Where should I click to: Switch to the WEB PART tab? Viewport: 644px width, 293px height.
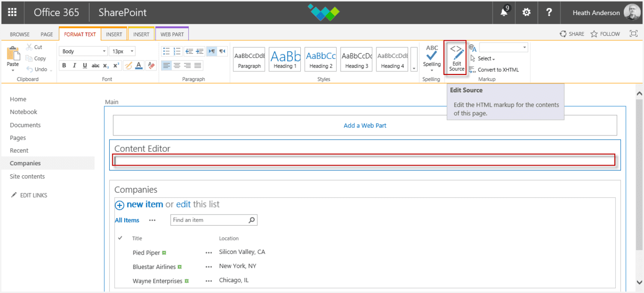[x=172, y=34]
